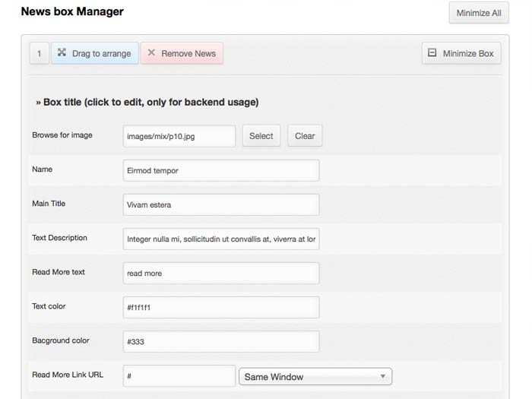
Task: Click the Text color field #f1f1f1
Action: click(220, 307)
